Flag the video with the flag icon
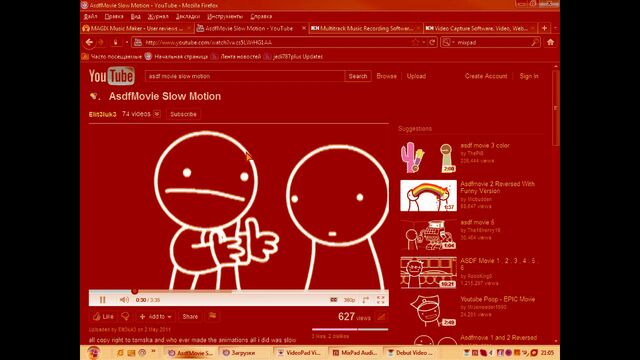The height and width of the screenshot is (360, 640). point(212,316)
